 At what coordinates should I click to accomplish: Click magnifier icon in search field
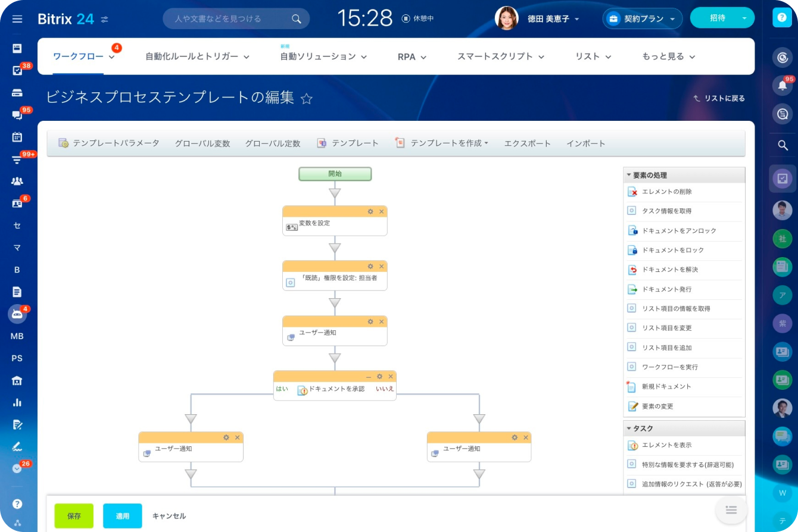(x=296, y=19)
